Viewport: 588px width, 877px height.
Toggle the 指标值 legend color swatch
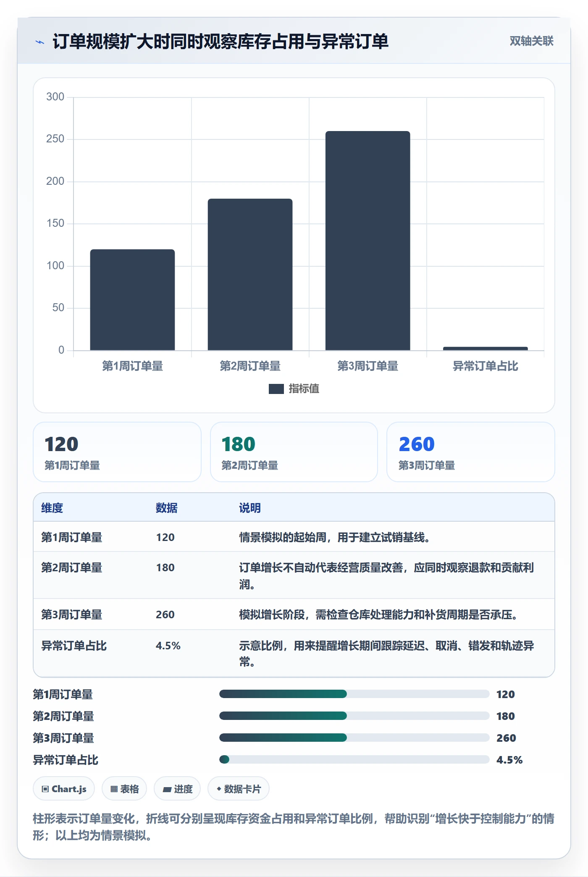tap(276, 389)
